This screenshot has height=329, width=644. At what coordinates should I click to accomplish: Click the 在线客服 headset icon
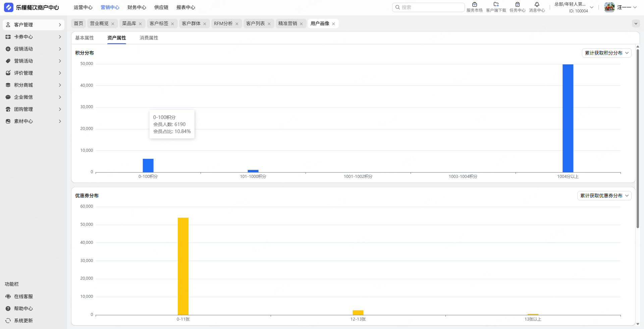click(8, 297)
